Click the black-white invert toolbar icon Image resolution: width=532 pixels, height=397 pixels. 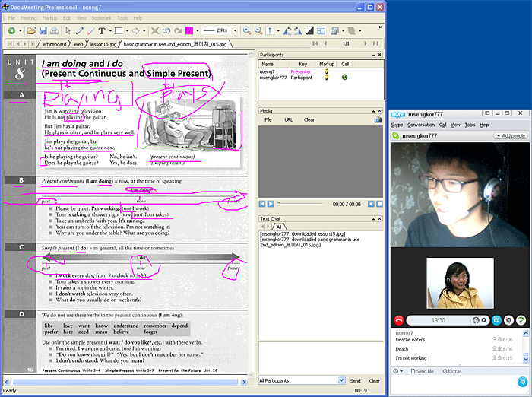point(309,30)
